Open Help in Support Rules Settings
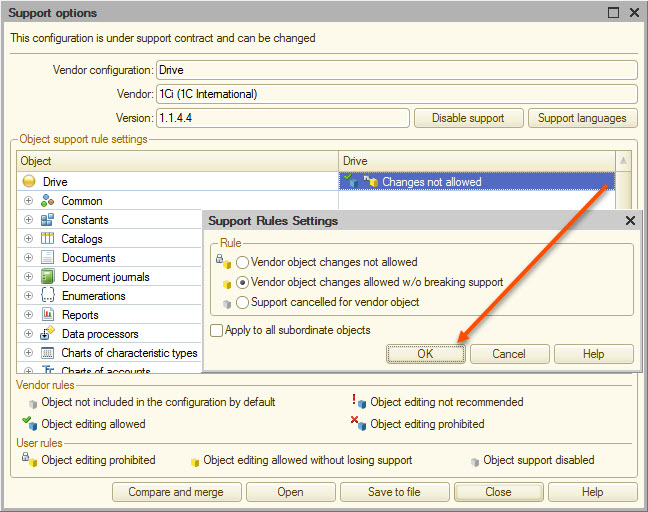 click(x=593, y=354)
